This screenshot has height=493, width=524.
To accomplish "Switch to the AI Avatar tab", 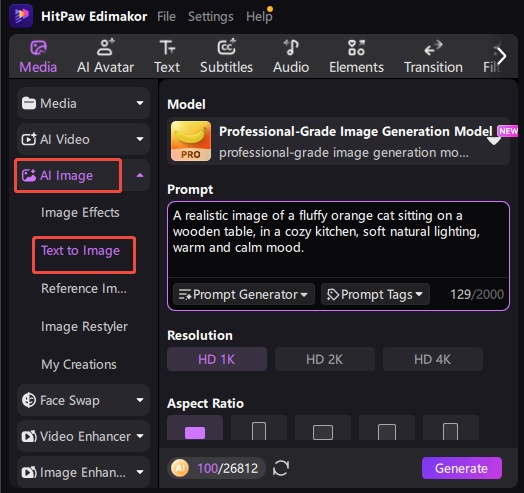I will point(105,57).
